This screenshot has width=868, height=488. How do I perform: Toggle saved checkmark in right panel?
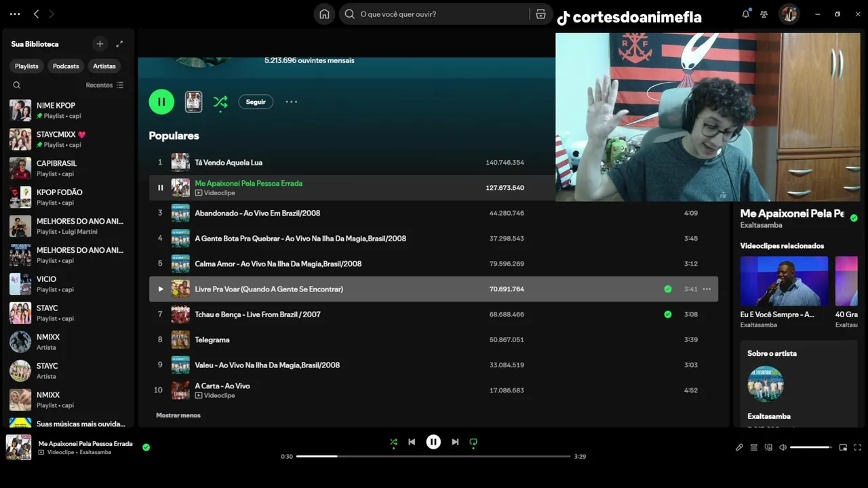(854, 218)
